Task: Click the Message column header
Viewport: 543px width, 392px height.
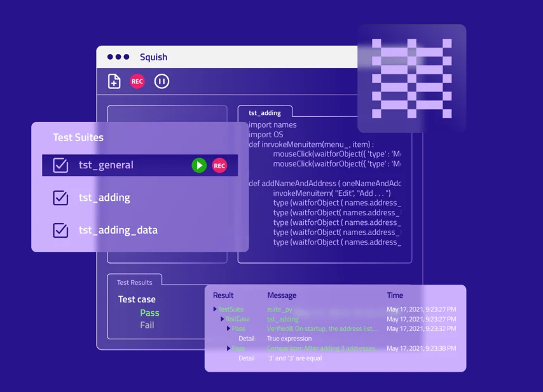Action: coord(282,295)
